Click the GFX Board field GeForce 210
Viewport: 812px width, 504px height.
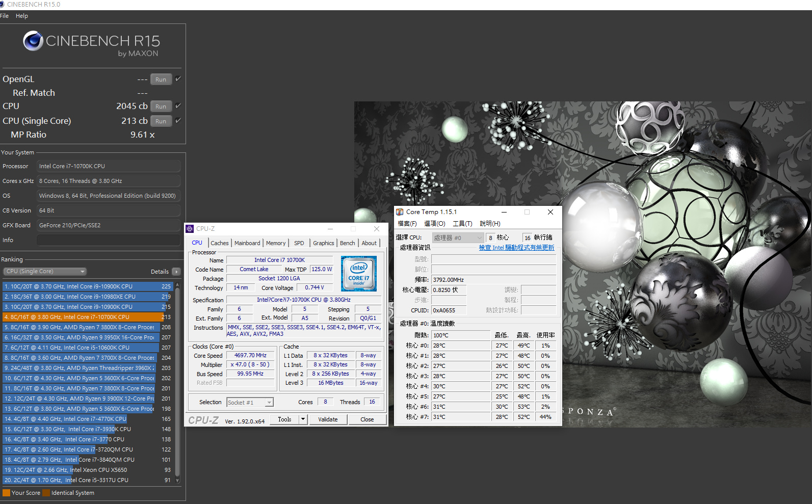pyautogui.click(x=109, y=225)
